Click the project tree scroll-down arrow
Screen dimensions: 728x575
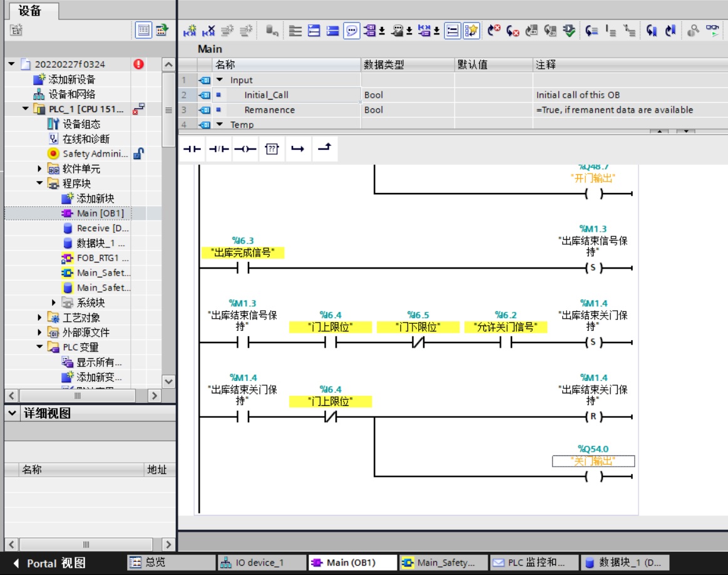pos(168,381)
